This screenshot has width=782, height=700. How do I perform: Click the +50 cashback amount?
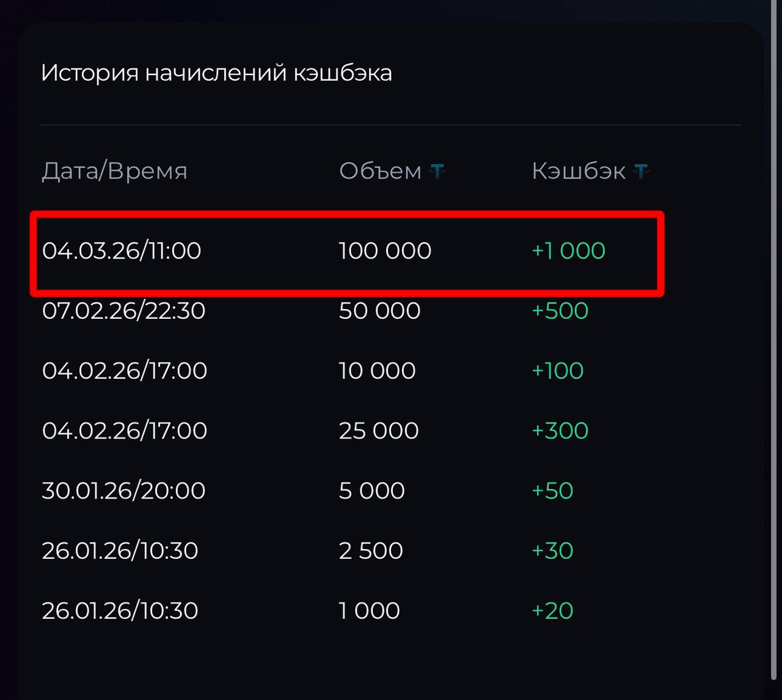coord(552,490)
